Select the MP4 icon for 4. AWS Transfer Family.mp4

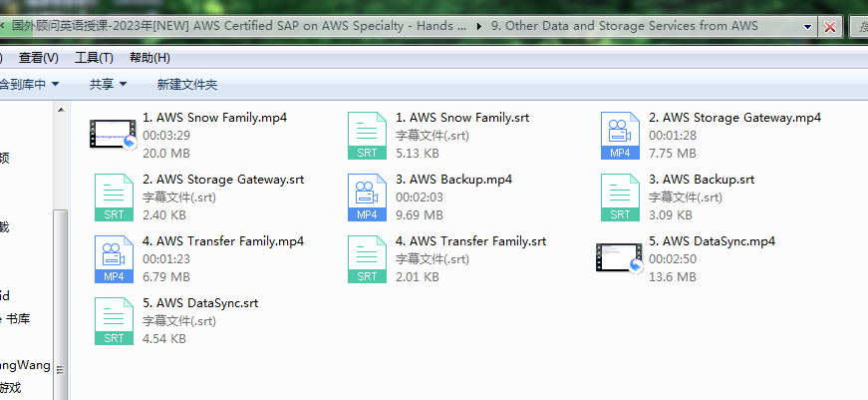(x=114, y=259)
